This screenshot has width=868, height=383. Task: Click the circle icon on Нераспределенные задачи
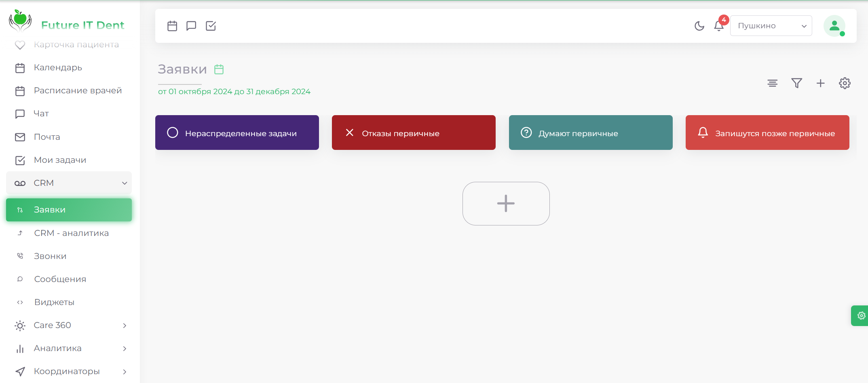[173, 133]
